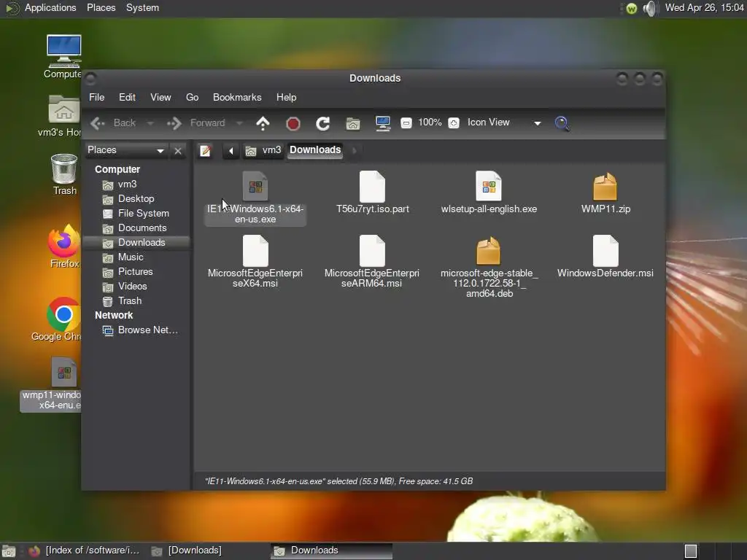Close the Places side pane

pyautogui.click(x=178, y=151)
